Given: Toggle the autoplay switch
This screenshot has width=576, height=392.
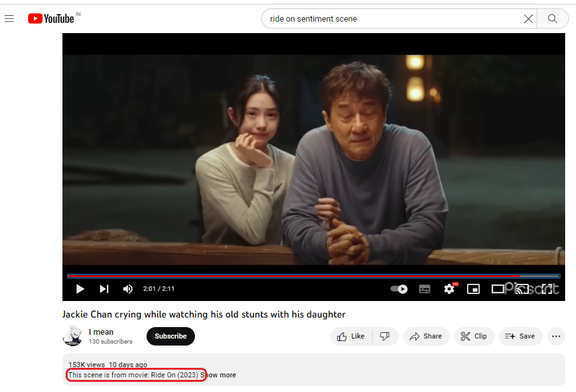Looking at the screenshot, I should (399, 289).
